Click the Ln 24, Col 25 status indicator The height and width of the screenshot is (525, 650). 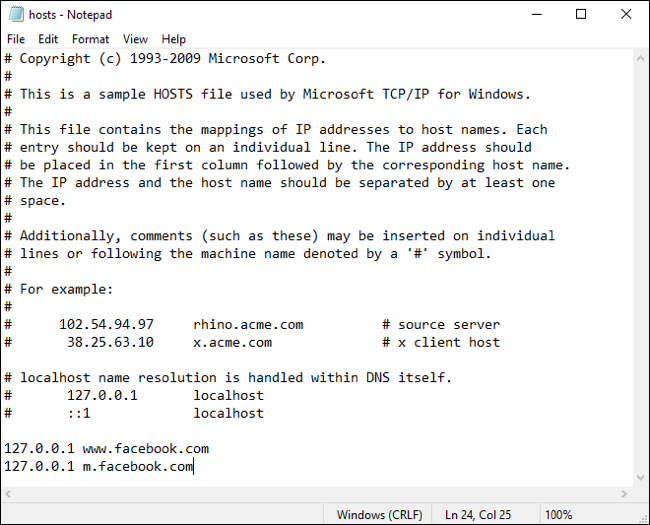[x=479, y=515]
